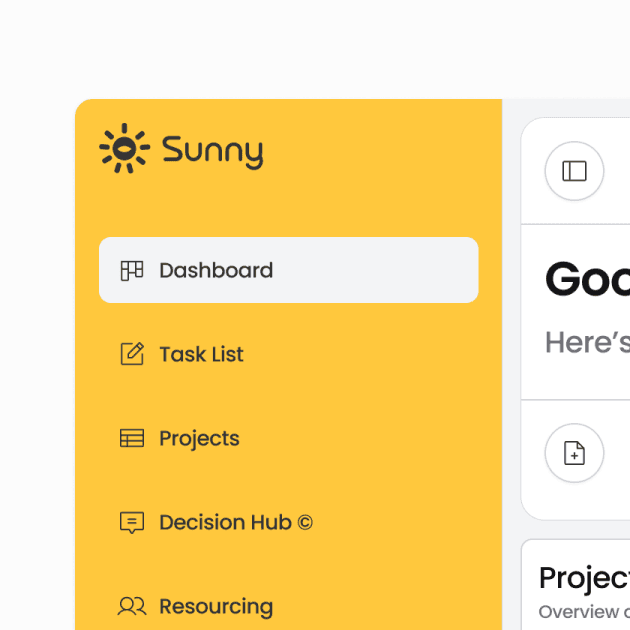The height and width of the screenshot is (630, 630).
Task: Click the Sunny sun logo icon
Action: click(125, 148)
